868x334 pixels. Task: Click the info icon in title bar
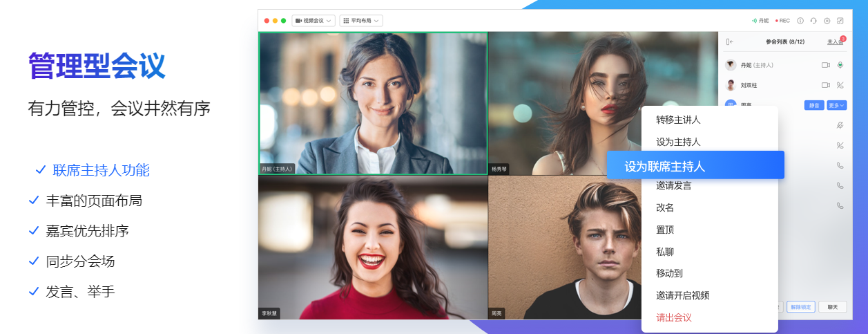800,21
